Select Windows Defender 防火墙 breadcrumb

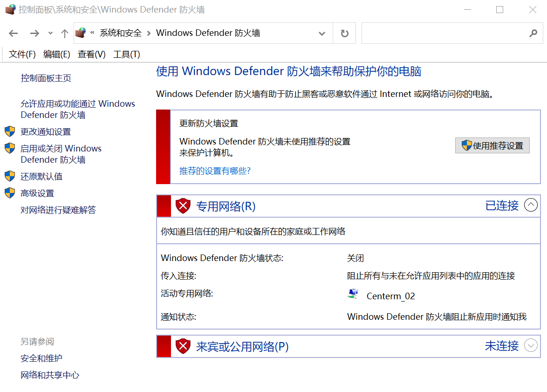pos(208,33)
